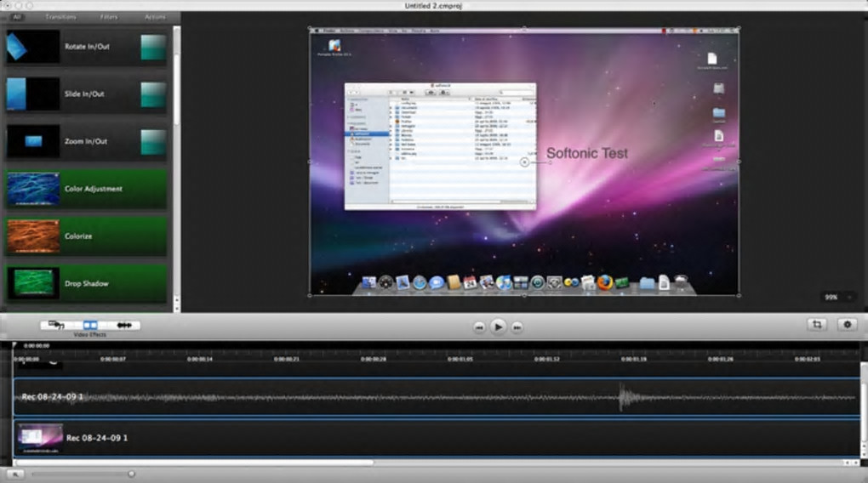Activate the crop tool button

pyautogui.click(x=817, y=325)
